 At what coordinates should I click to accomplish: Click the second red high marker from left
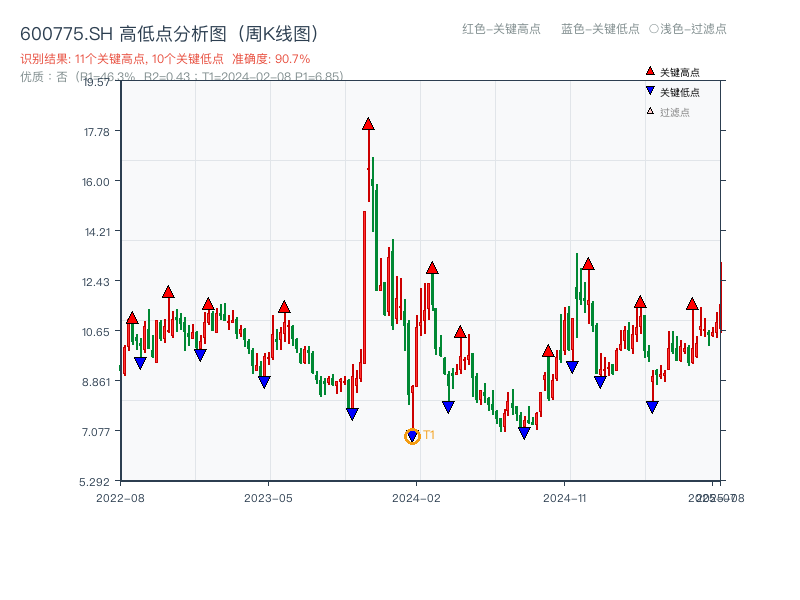168,292
